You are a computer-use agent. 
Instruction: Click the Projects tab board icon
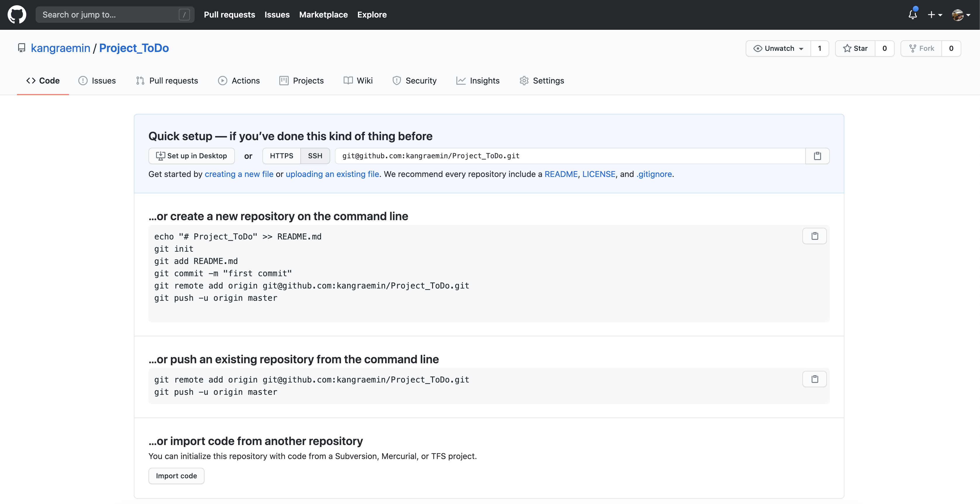click(284, 81)
